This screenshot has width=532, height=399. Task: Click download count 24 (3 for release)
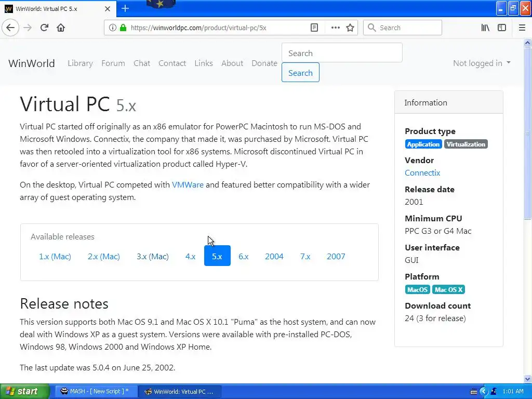point(435,318)
